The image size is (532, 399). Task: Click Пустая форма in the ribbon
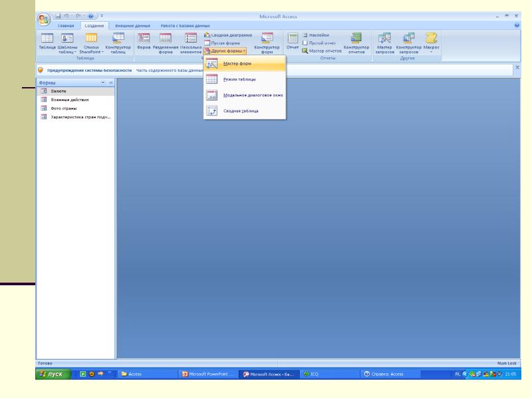[222, 43]
